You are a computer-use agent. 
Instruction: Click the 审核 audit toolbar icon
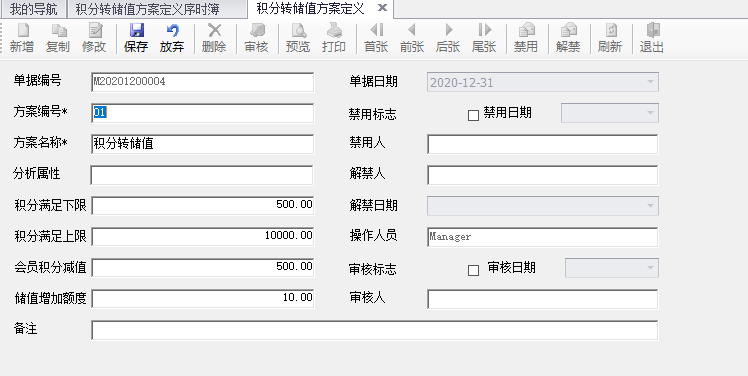coord(257,31)
